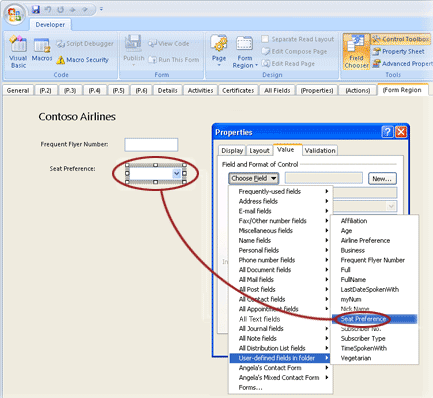Image resolution: width=433 pixels, height=398 pixels.
Task: Open the Quick Access Toolbar customize arrow
Action: point(101,9)
